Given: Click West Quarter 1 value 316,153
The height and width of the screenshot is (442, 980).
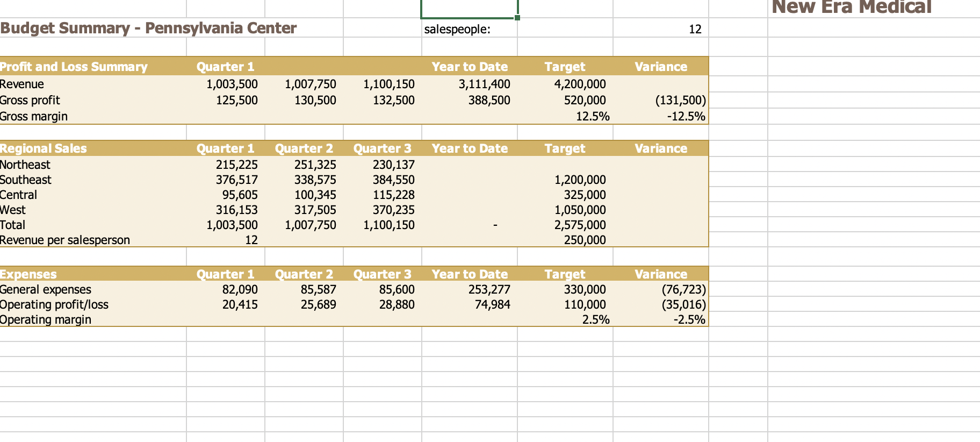Looking at the screenshot, I should click(237, 210).
